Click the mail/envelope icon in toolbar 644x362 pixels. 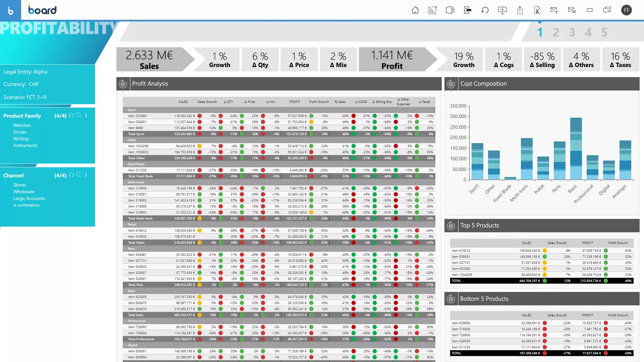click(554, 10)
